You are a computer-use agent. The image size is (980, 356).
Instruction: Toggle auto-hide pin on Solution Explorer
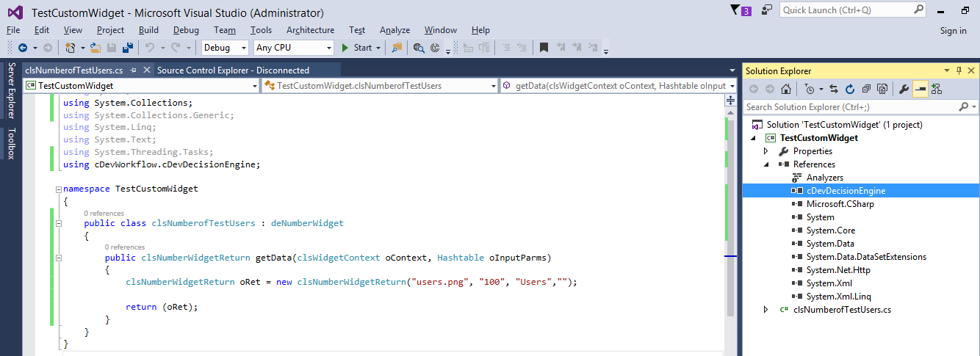pyautogui.click(x=959, y=70)
